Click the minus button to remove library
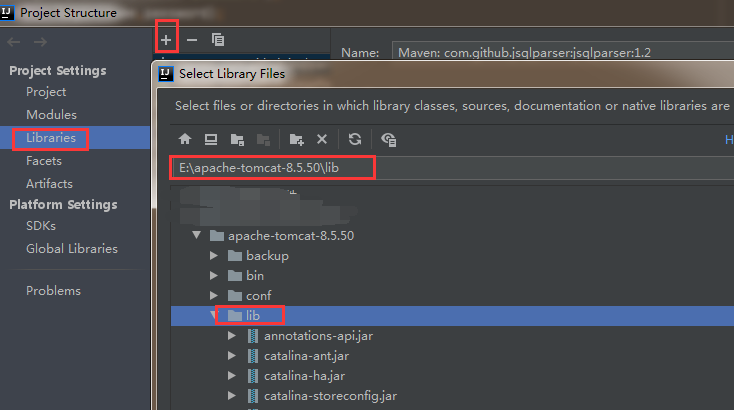This screenshot has height=410, width=734. (192, 40)
